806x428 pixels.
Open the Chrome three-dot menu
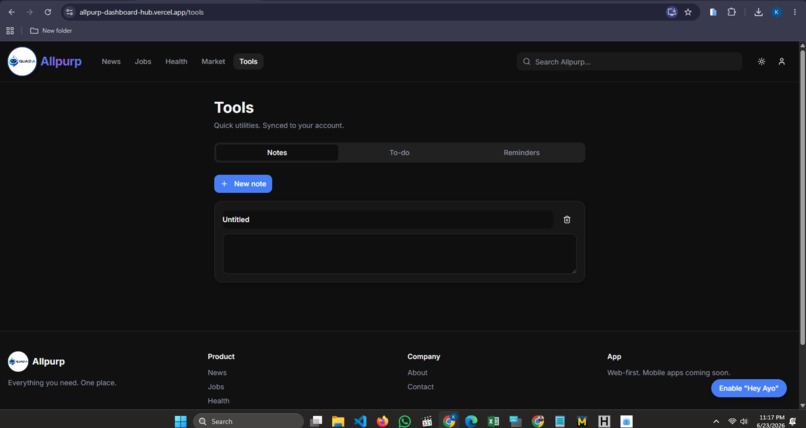coord(795,12)
